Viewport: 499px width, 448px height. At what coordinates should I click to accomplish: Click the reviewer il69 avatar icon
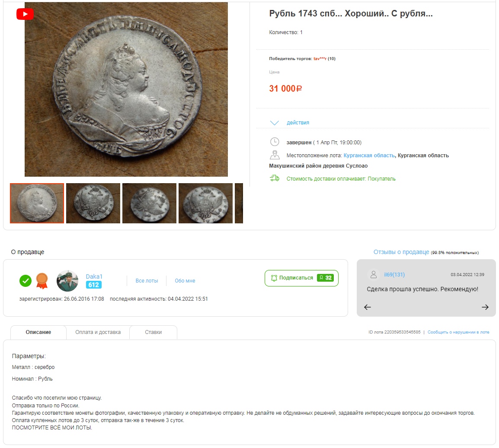pyautogui.click(x=374, y=275)
